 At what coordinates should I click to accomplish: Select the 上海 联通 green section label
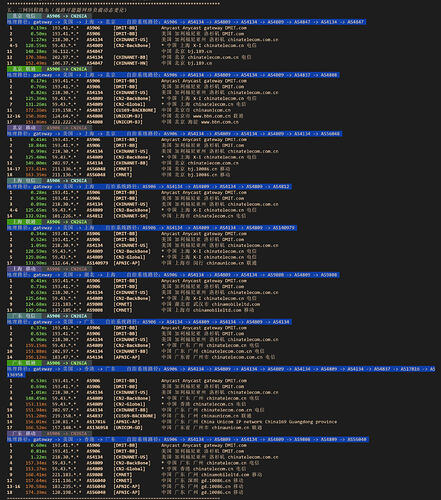[x=24, y=222]
